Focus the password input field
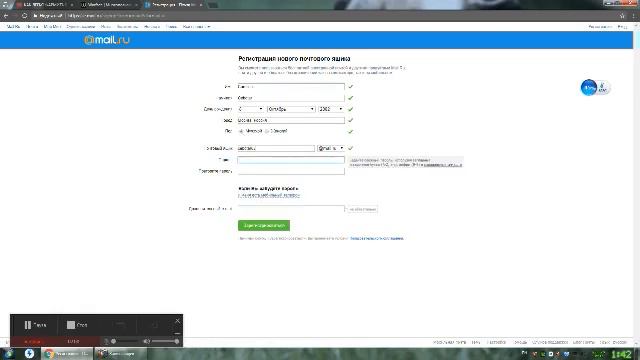 [x=291, y=160]
